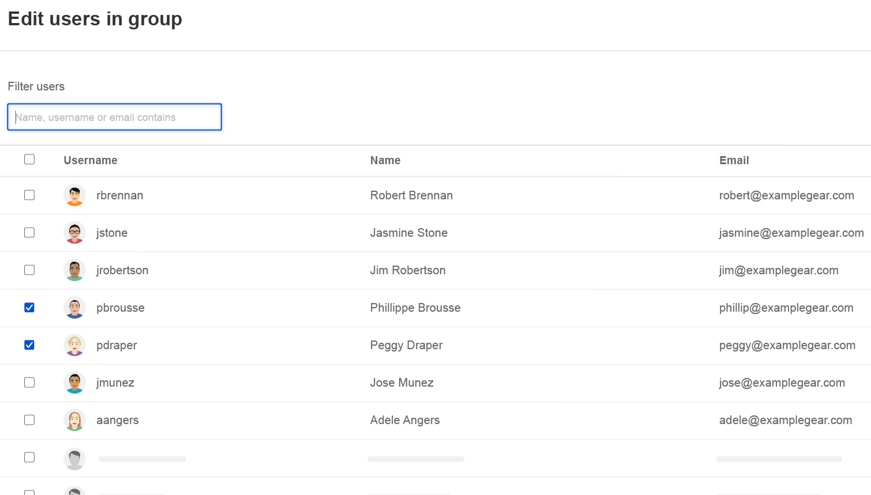Click jose@examplegear.com email
This screenshot has width=871, height=495.
click(x=782, y=383)
